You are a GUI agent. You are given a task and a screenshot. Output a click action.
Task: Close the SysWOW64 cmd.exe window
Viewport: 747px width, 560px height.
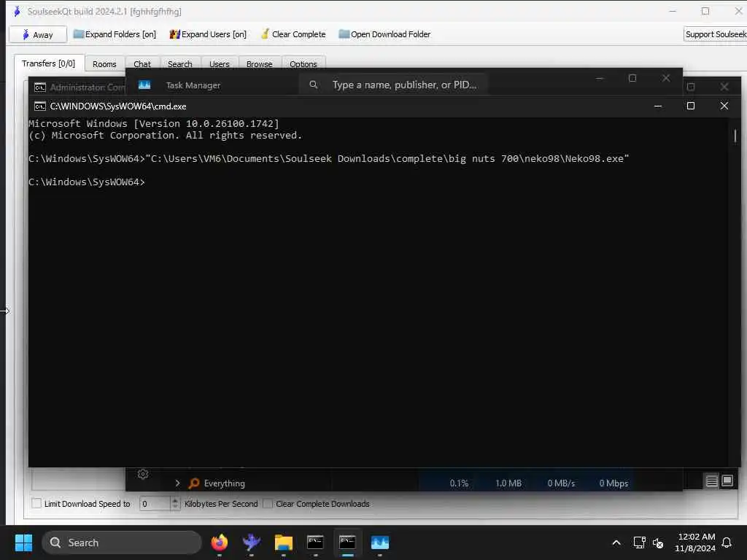(724, 106)
